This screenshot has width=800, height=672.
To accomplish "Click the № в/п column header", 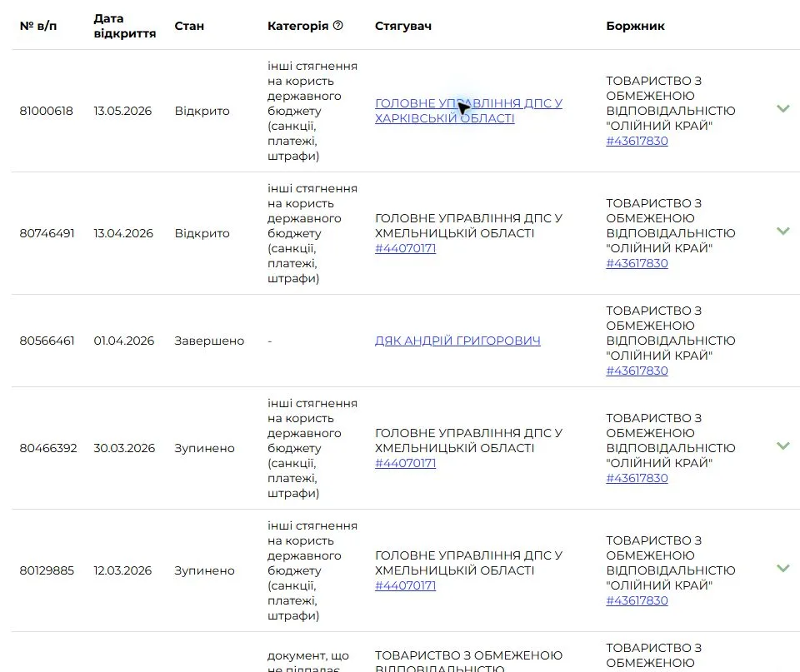I will (38, 26).
